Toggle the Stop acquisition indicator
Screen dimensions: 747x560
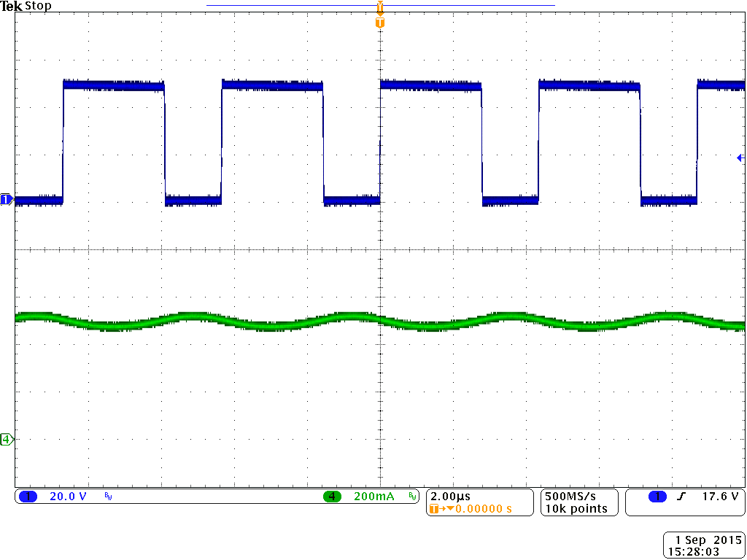(38, 6)
